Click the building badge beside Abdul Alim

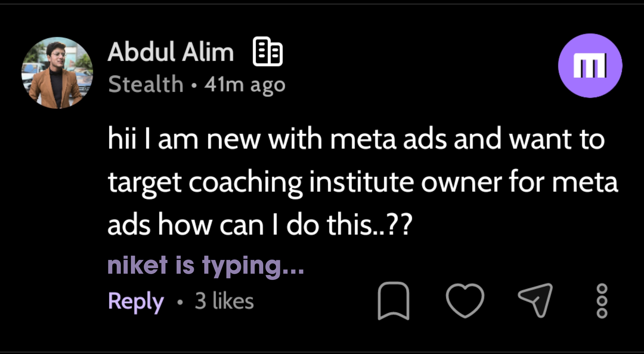pos(267,52)
